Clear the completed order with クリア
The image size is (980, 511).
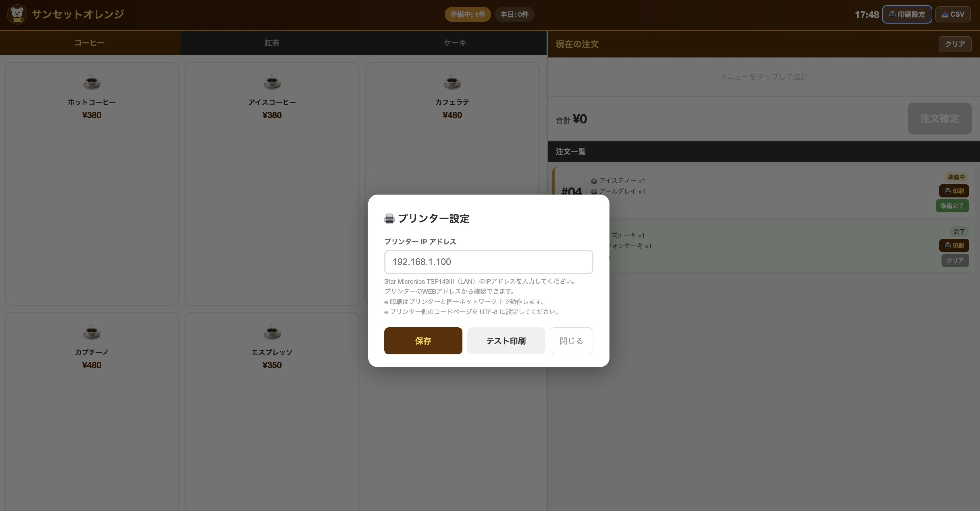coord(955,260)
